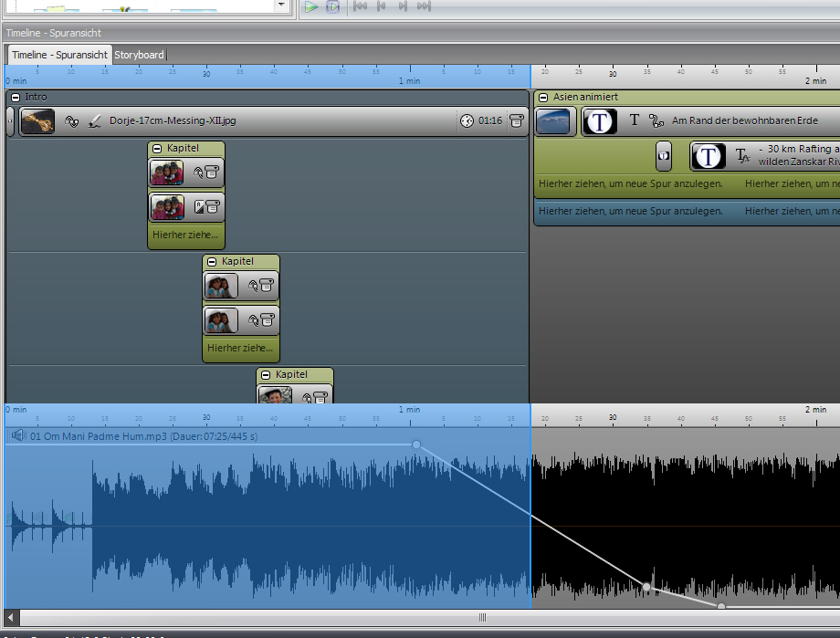This screenshot has height=638, width=840.
Task: Click the 'Hierher ziehen' green track drop area
Action: click(630, 184)
